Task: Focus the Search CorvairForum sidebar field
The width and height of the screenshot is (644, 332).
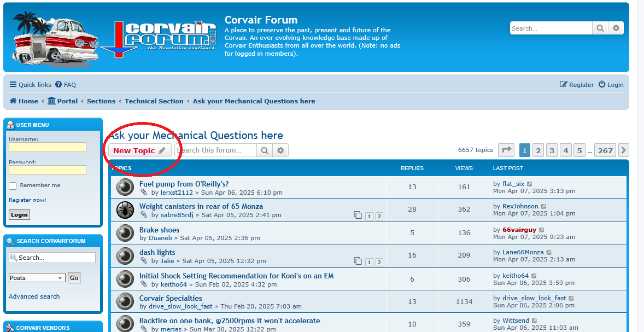Action: 52,258
